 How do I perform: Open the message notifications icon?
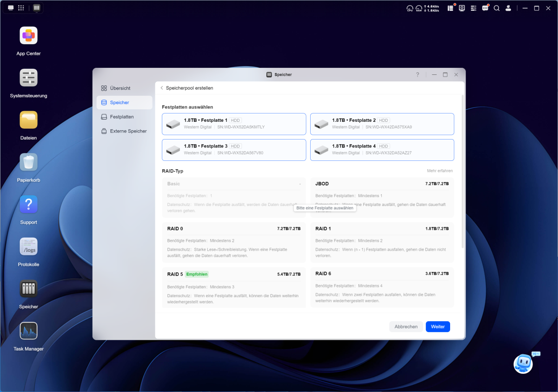tap(485, 8)
